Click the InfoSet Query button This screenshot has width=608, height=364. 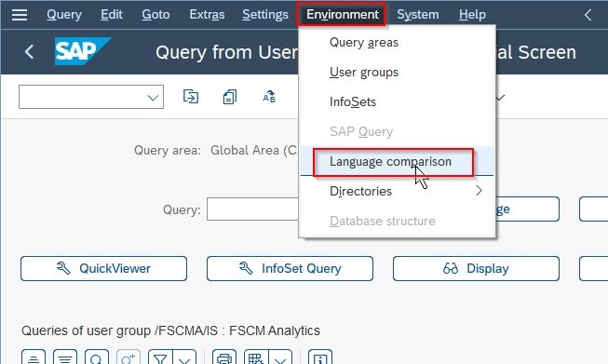[290, 268]
